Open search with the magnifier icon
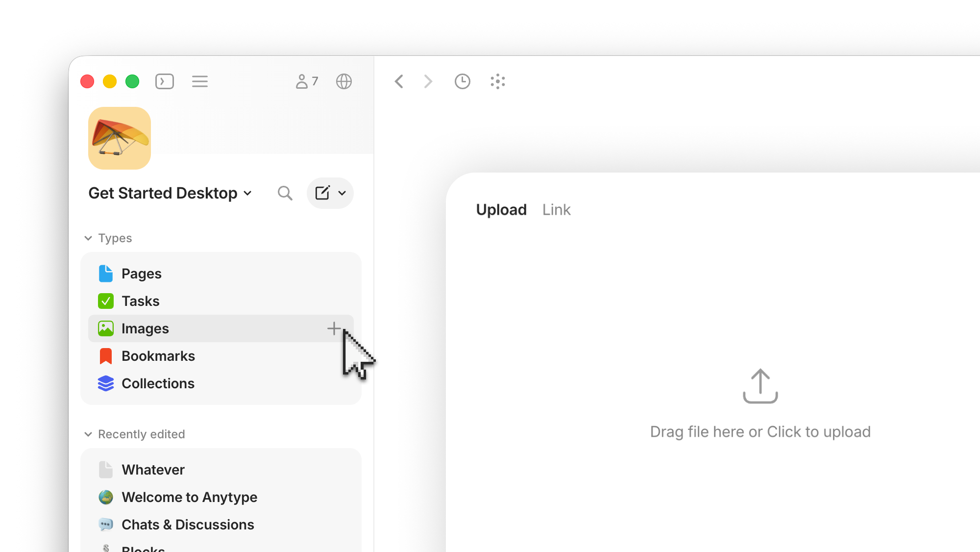This screenshot has height=552, width=980. click(x=285, y=193)
